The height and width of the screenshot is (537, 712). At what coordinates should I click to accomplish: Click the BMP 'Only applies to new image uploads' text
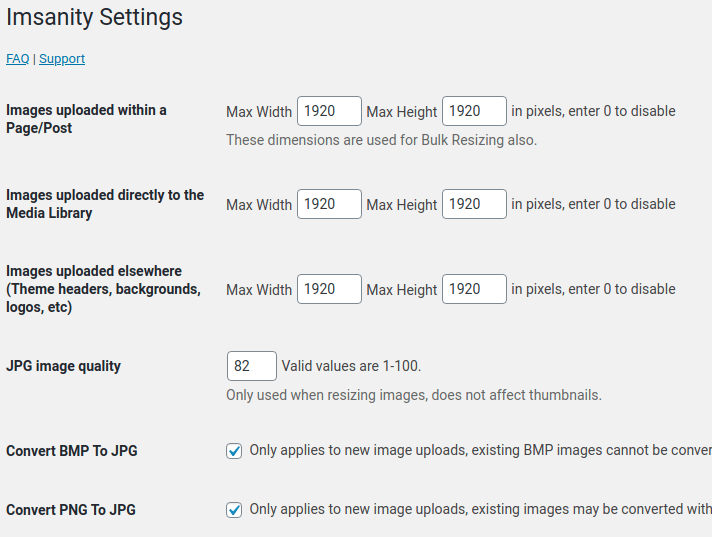(x=480, y=450)
